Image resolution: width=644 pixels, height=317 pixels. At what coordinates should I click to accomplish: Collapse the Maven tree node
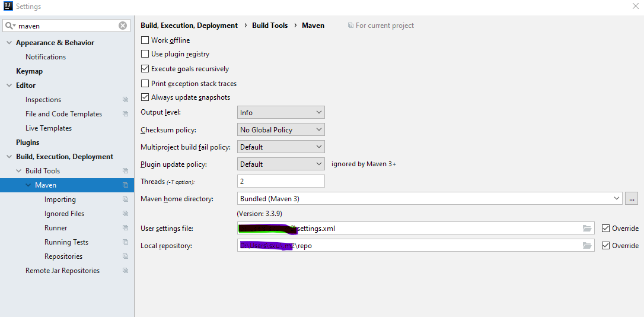pyautogui.click(x=28, y=185)
